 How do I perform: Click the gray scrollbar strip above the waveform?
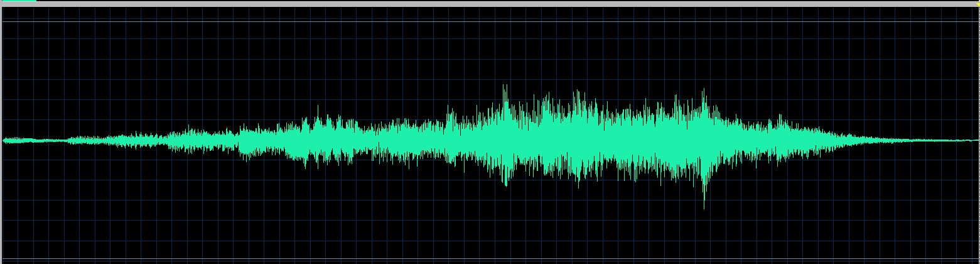(490, 4)
